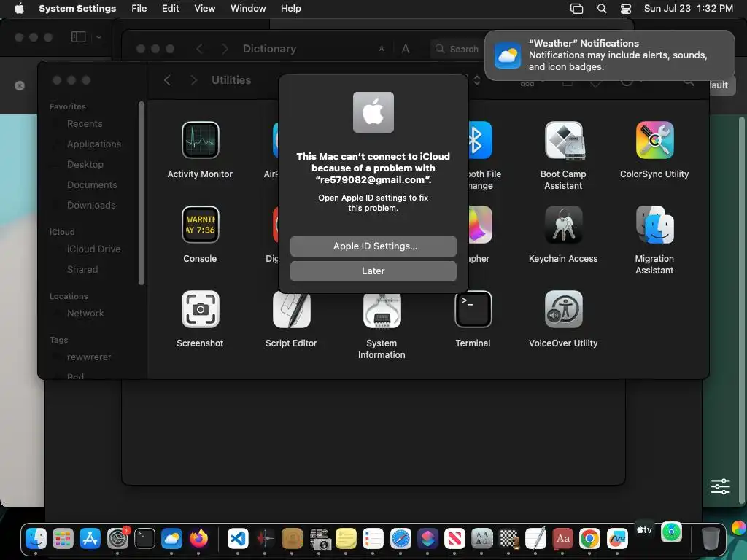Screen dimensions: 747x560
Task: Increase font size in Dictionary window
Action: [x=406, y=49]
